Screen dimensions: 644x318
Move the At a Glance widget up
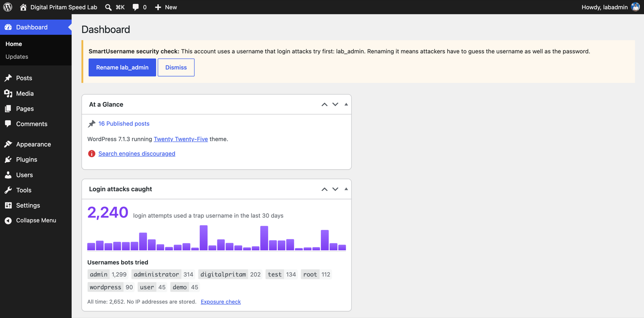(x=324, y=104)
